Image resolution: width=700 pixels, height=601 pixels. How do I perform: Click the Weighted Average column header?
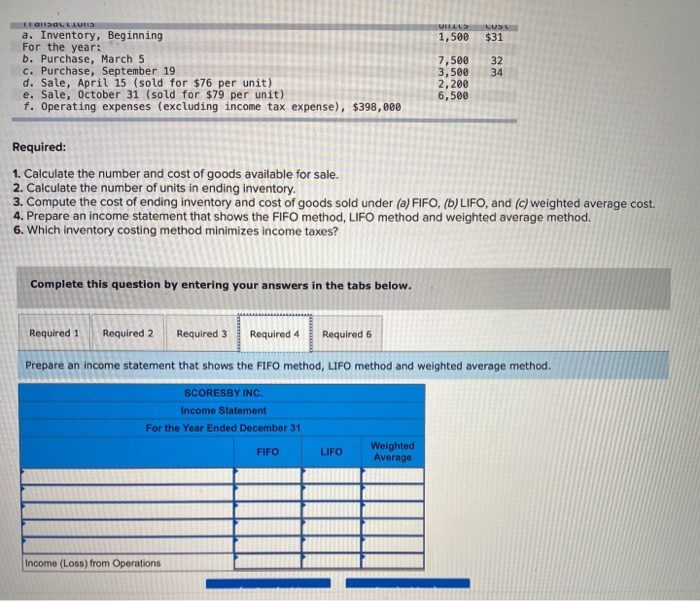[x=392, y=451]
